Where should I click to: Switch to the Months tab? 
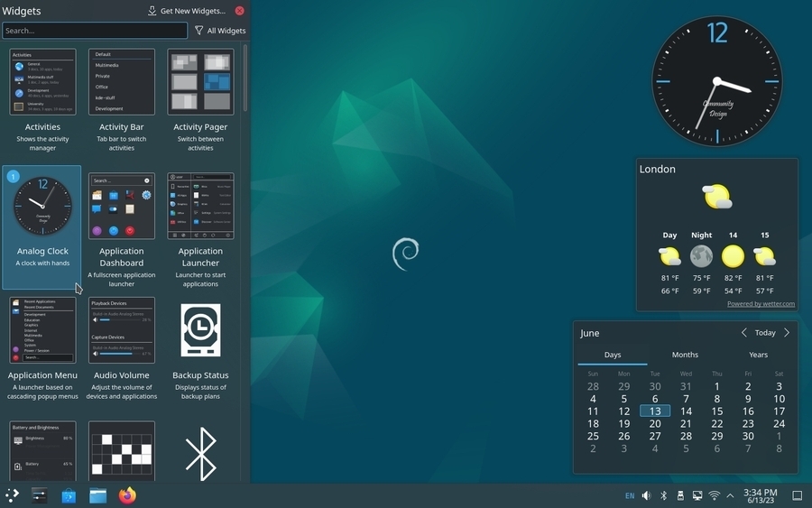click(x=685, y=355)
